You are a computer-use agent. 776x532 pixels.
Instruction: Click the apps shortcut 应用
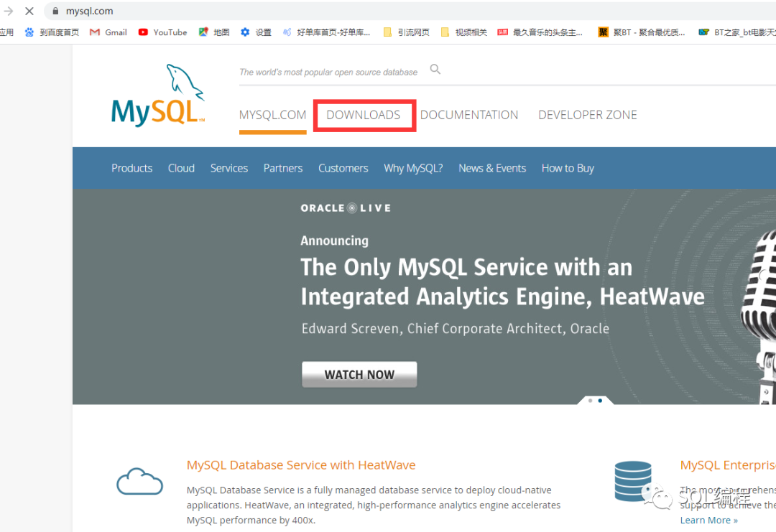(6, 32)
